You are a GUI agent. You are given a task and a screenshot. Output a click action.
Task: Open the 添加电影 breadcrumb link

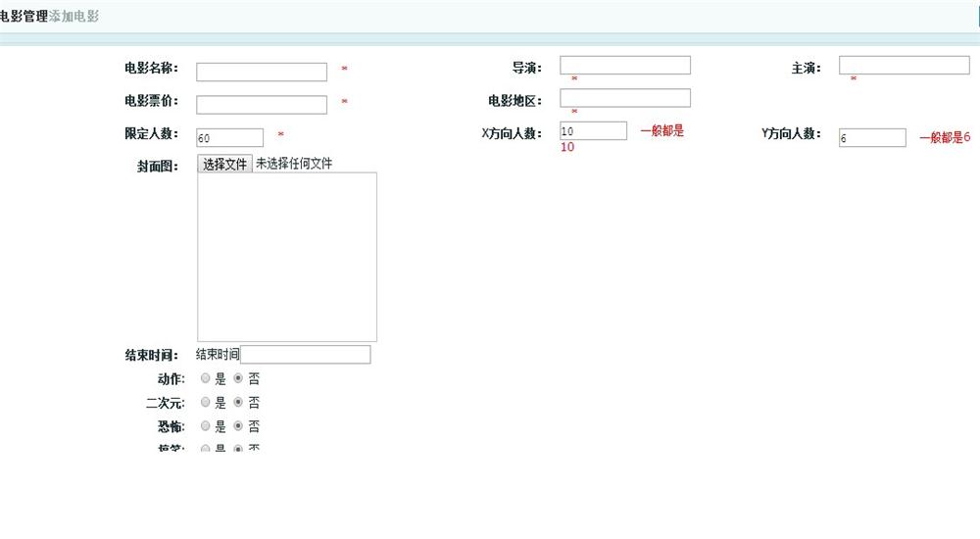click(73, 17)
